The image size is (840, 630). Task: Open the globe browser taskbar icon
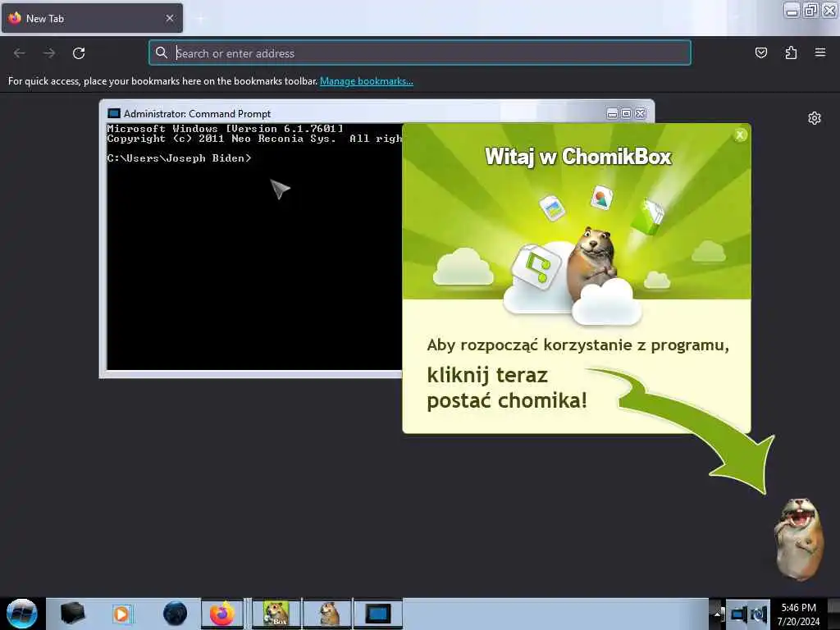tap(175, 614)
